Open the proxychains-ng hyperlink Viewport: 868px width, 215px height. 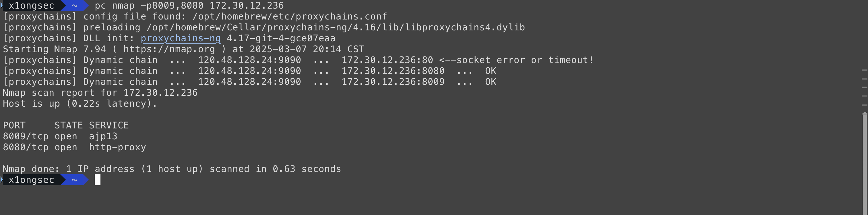tap(181, 38)
